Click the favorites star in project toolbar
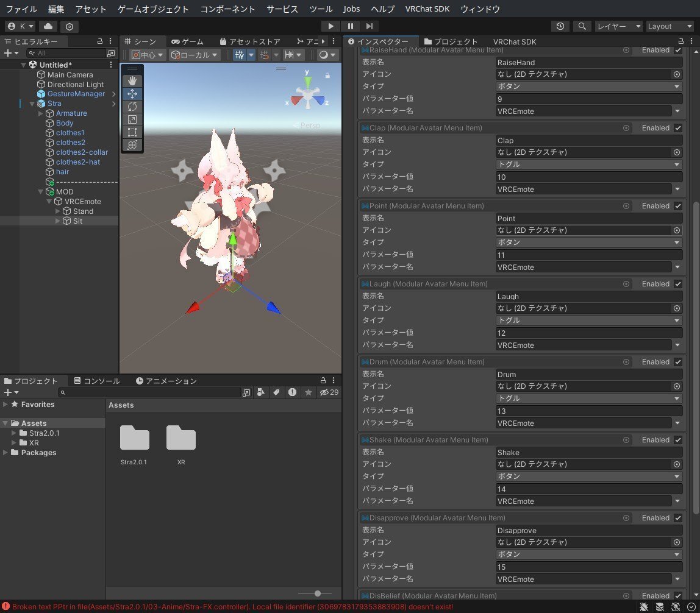The image size is (700, 613). click(x=308, y=392)
